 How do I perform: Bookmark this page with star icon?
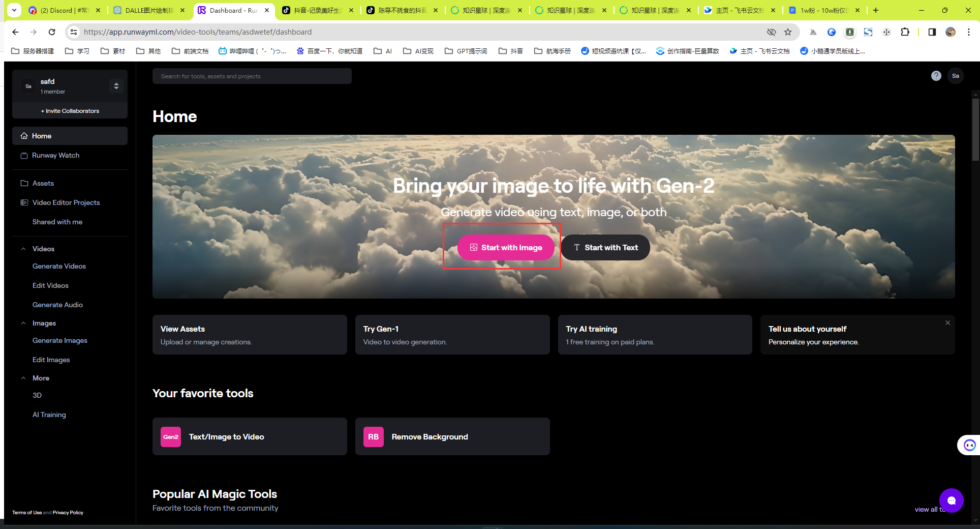[x=788, y=32]
